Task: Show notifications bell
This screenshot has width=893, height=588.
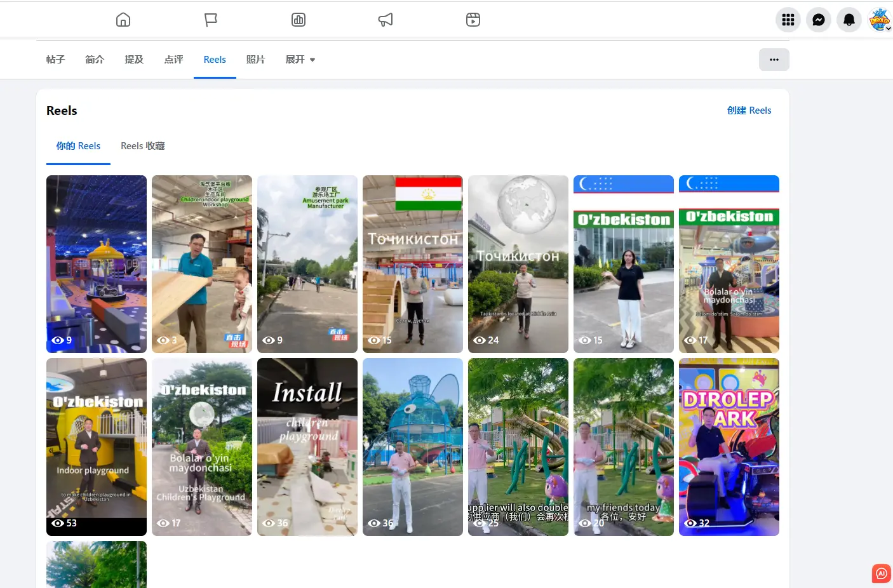Action: tap(849, 20)
